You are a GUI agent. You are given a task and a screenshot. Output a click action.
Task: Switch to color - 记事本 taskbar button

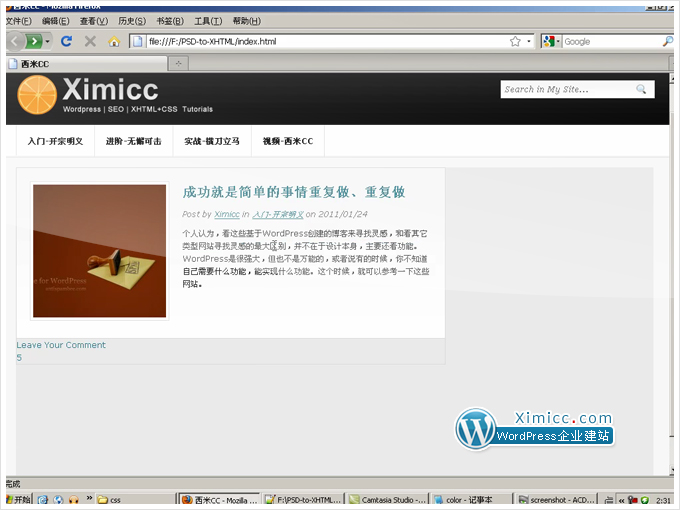(x=471, y=500)
